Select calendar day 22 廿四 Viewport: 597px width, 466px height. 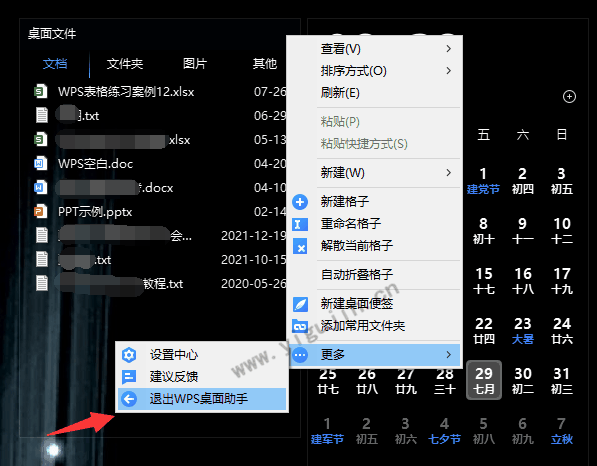point(484,330)
